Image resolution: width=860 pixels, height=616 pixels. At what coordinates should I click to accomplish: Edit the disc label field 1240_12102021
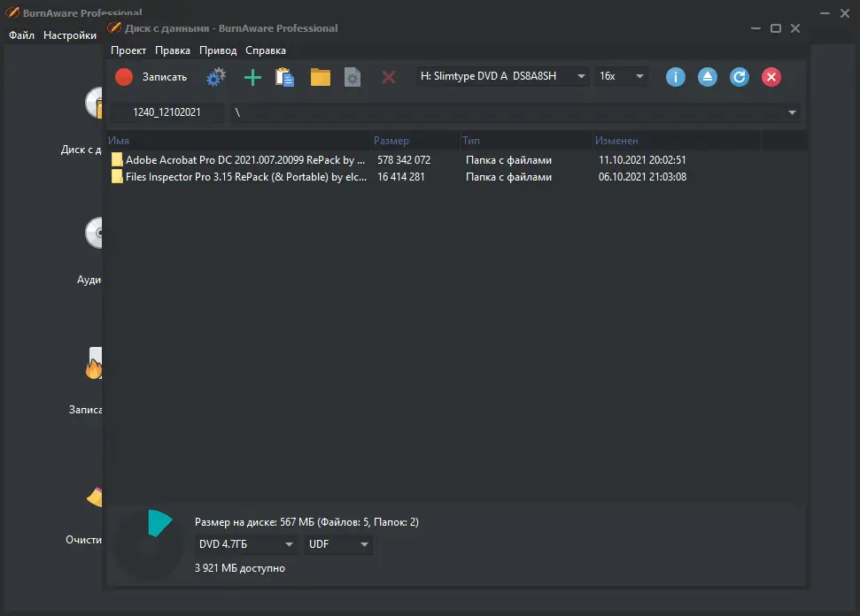(x=167, y=112)
